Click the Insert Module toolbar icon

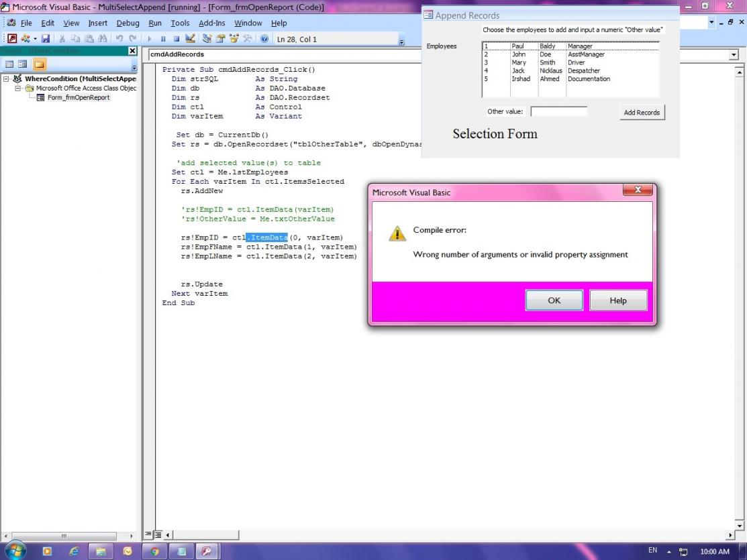[x=26, y=39]
